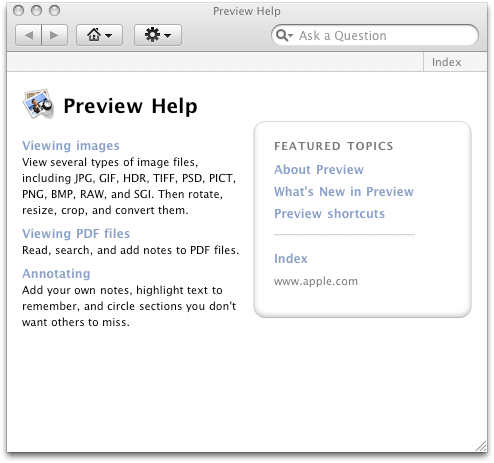Focus the Ask a Question search field
This screenshot has width=494, height=463.
(375, 35)
